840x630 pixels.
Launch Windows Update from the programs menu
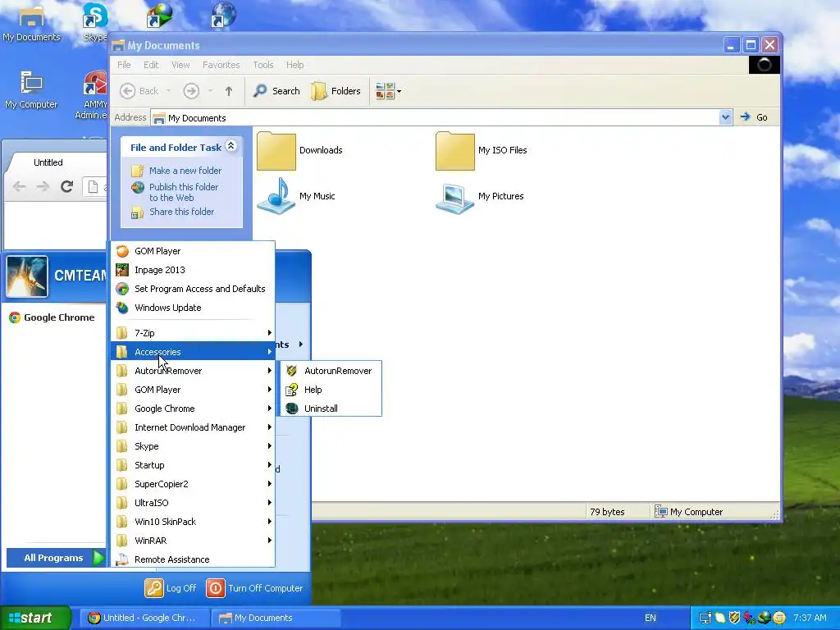click(x=193, y=308)
